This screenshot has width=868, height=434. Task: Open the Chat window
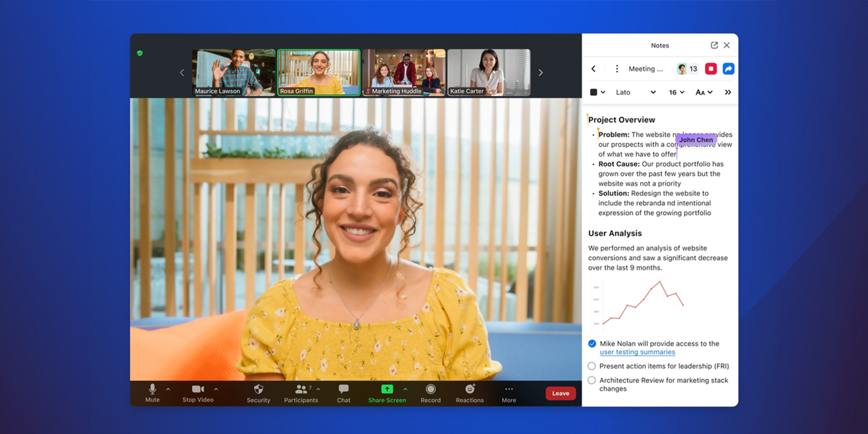(343, 393)
